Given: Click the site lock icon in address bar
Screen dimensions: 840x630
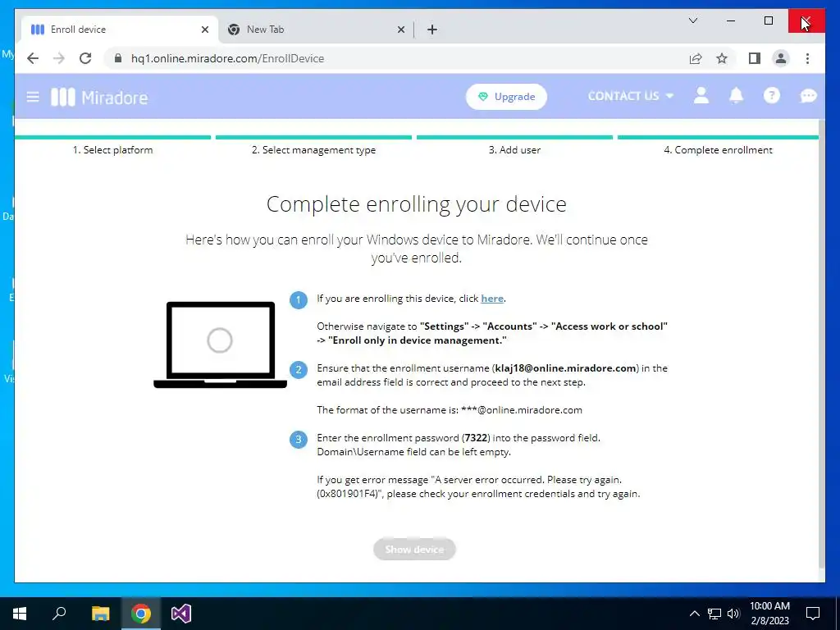Looking at the screenshot, I should tap(118, 58).
